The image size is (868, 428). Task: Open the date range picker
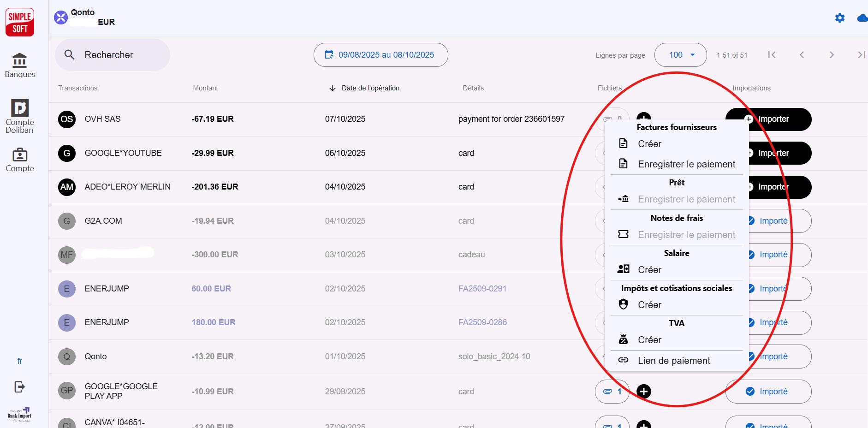(380, 55)
